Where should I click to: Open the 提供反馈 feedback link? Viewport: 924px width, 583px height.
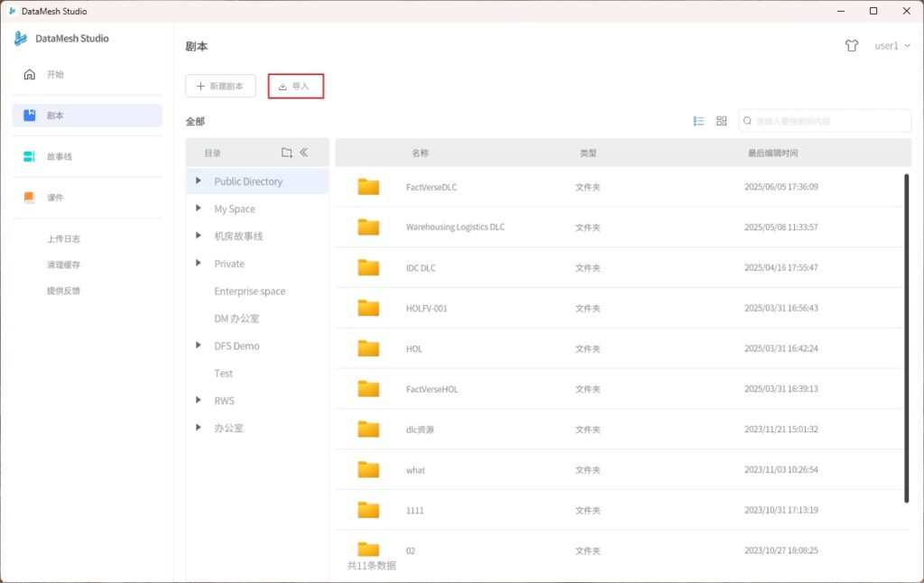click(x=64, y=291)
